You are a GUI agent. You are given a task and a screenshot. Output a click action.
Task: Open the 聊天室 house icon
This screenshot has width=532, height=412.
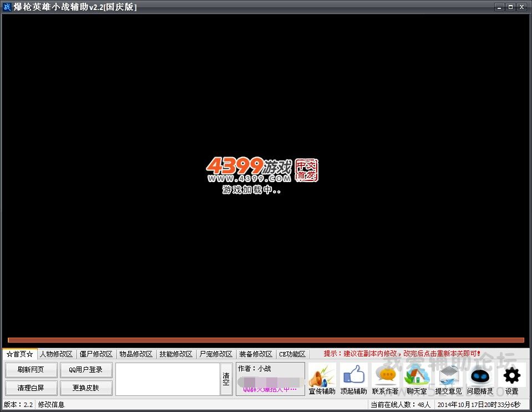pos(417,378)
